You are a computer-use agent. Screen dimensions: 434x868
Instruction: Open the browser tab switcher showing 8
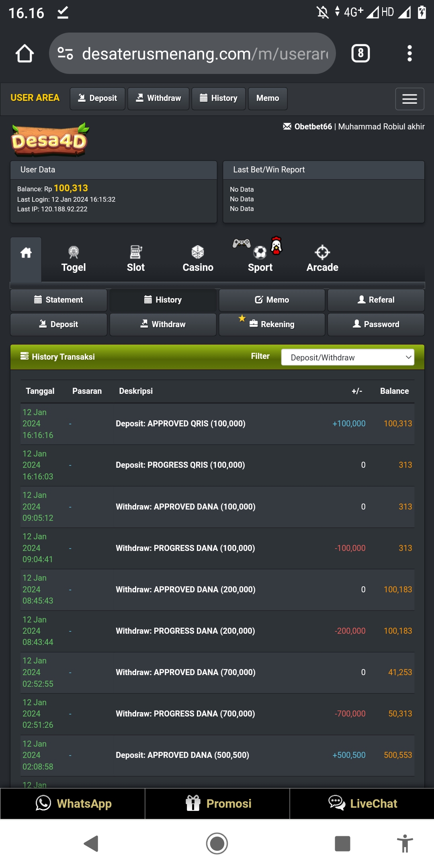pyautogui.click(x=360, y=53)
